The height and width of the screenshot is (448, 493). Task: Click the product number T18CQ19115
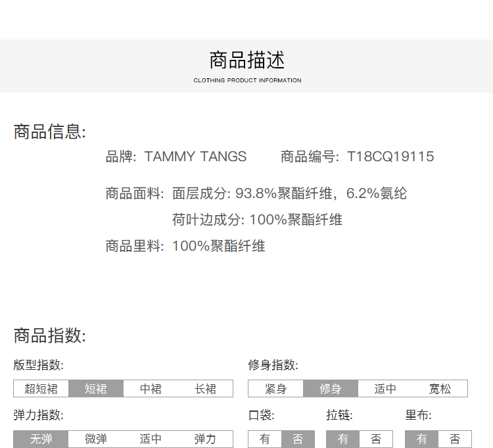click(x=390, y=157)
